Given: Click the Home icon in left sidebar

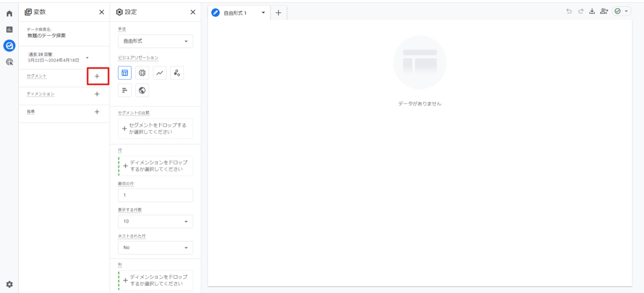Looking at the screenshot, I should tap(9, 13).
